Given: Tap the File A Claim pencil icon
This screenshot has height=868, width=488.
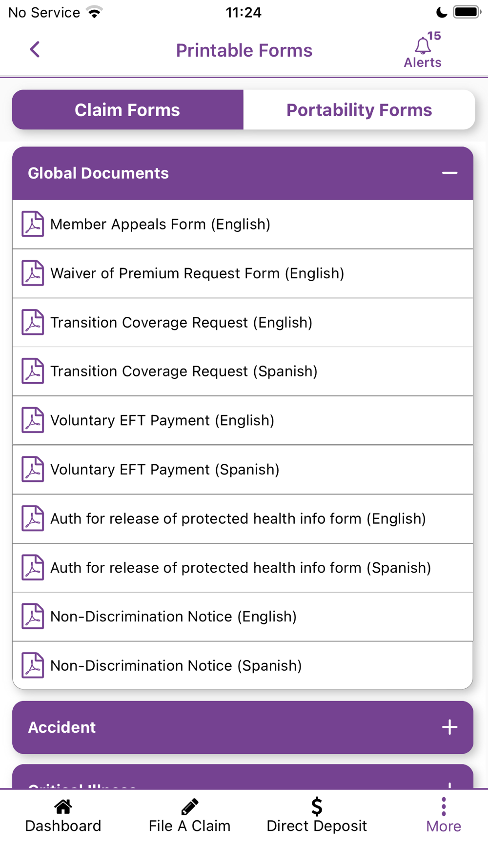Looking at the screenshot, I should (189, 806).
